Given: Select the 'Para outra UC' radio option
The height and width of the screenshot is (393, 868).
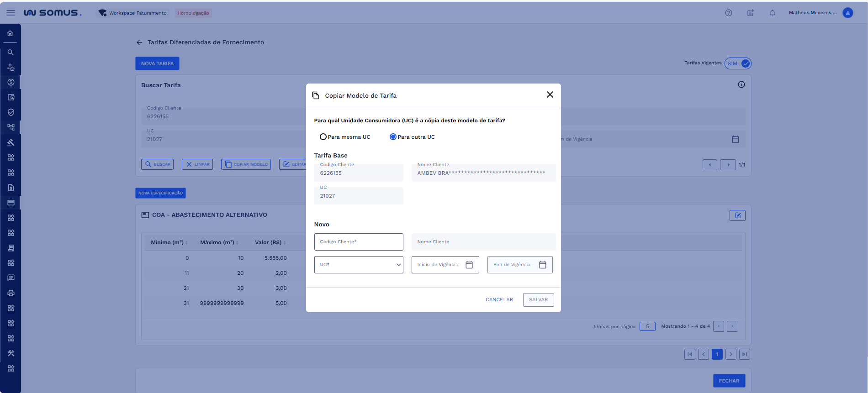Looking at the screenshot, I should point(393,137).
